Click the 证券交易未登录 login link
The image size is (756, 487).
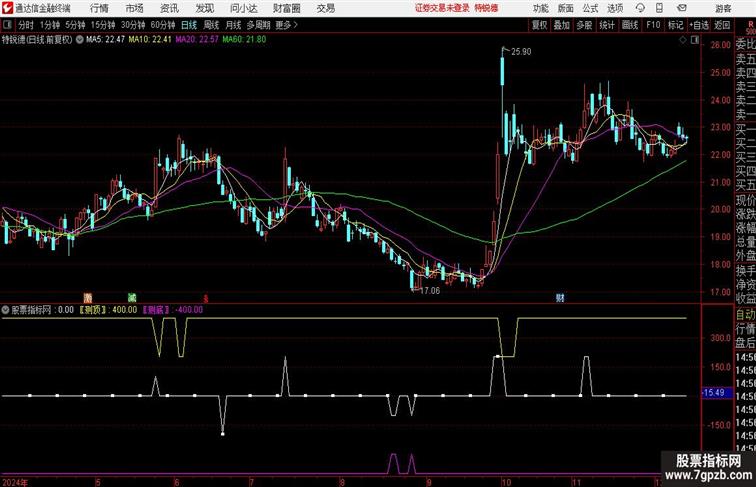point(442,8)
